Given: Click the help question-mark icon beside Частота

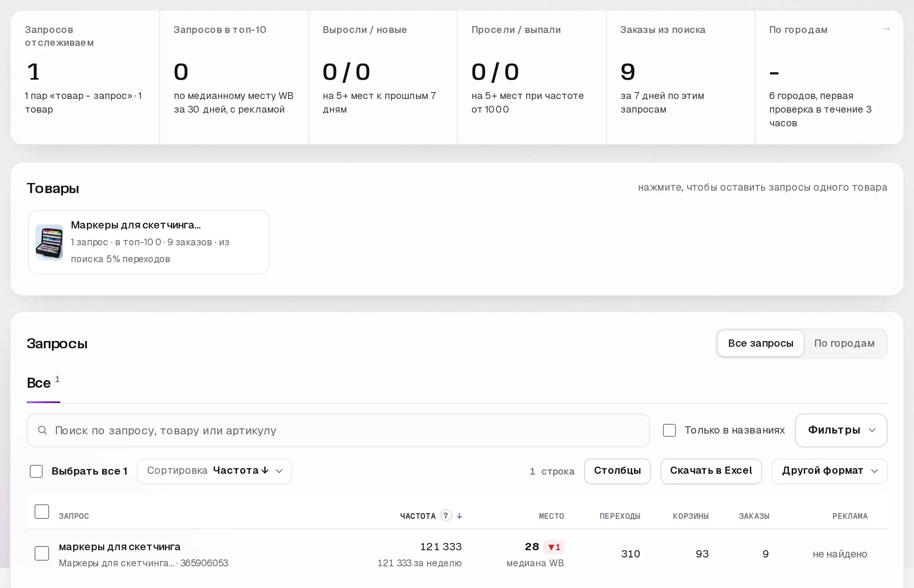Looking at the screenshot, I should tap(446, 515).
